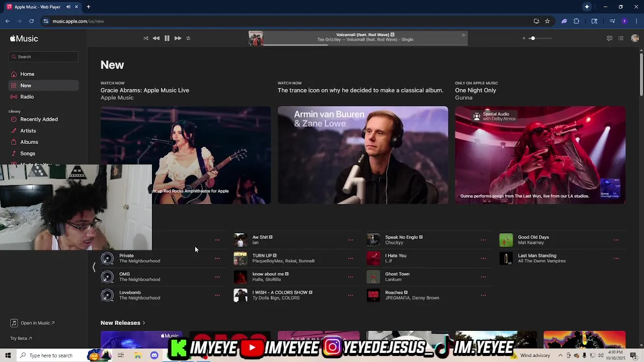Play OMG song artwork
This screenshot has width=644, height=362.
(x=107, y=277)
